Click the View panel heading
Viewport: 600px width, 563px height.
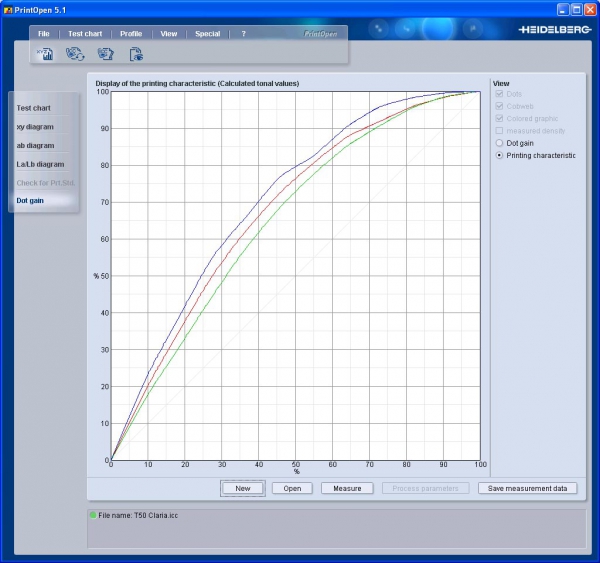pyautogui.click(x=501, y=83)
